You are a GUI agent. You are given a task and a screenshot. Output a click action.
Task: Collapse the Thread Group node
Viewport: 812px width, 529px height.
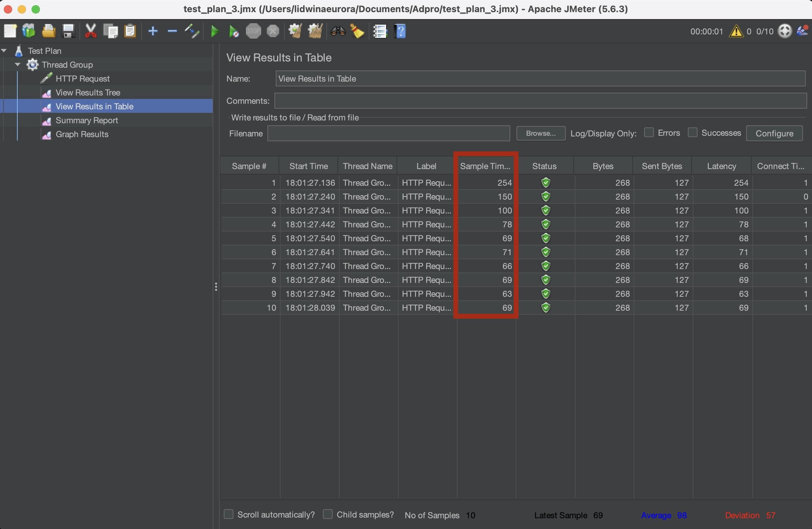pos(18,65)
